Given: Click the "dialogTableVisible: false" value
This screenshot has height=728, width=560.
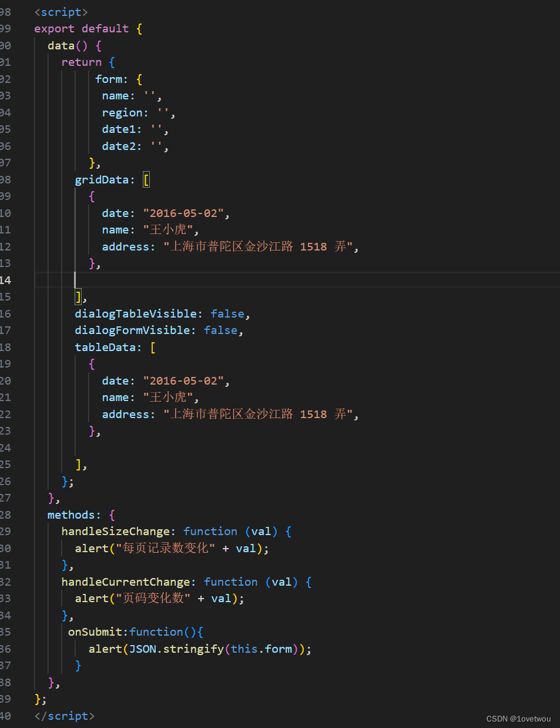Looking at the screenshot, I should coord(227,313).
